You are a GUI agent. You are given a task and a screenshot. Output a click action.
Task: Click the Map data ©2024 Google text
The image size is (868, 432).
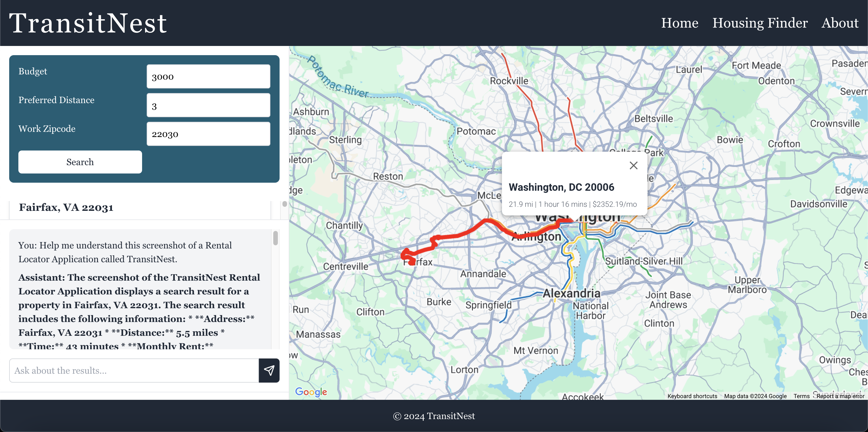[x=755, y=396]
